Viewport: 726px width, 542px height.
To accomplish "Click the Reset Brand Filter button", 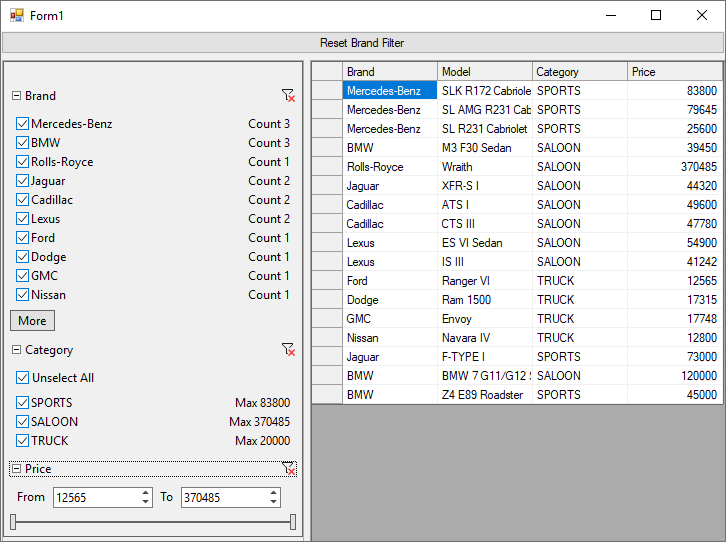I will (x=363, y=43).
